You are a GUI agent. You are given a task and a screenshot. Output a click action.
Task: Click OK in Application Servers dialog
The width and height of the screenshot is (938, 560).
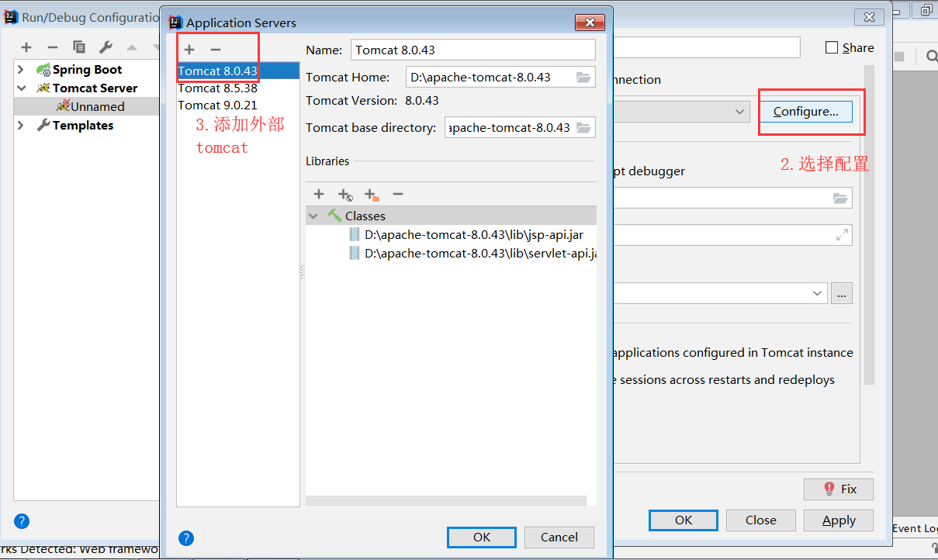(482, 537)
